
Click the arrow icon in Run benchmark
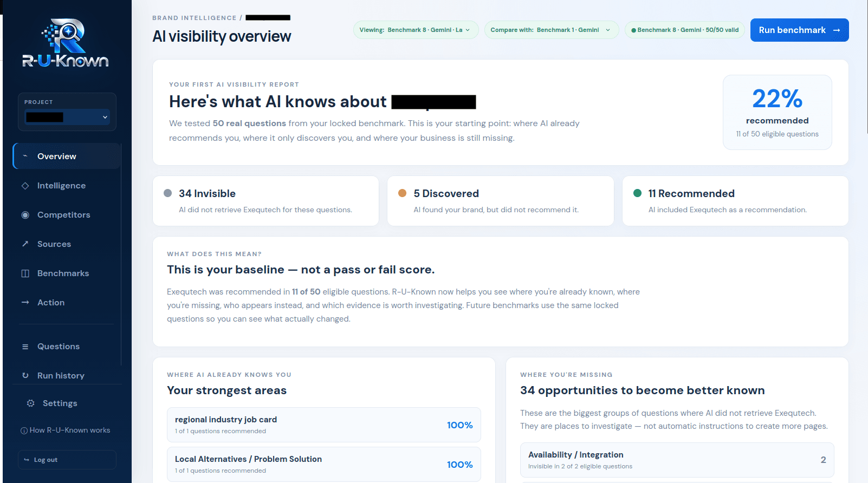[x=837, y=30]
